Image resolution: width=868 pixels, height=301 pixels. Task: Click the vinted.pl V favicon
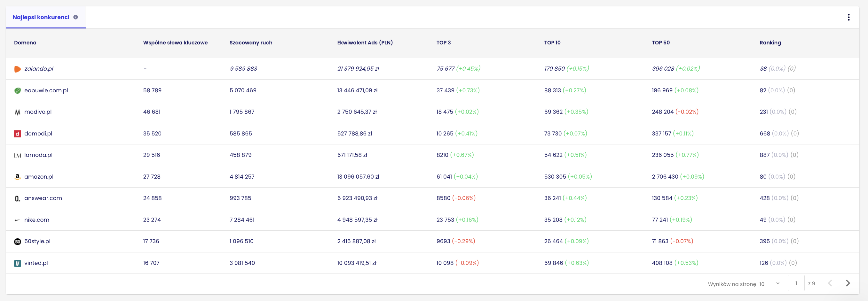tap(18, 263)
